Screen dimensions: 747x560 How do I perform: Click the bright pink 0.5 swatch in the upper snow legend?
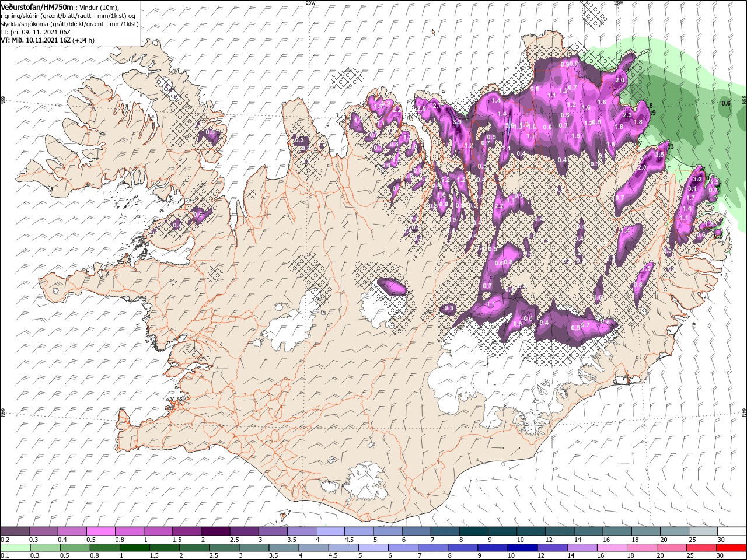pos(100,531)
